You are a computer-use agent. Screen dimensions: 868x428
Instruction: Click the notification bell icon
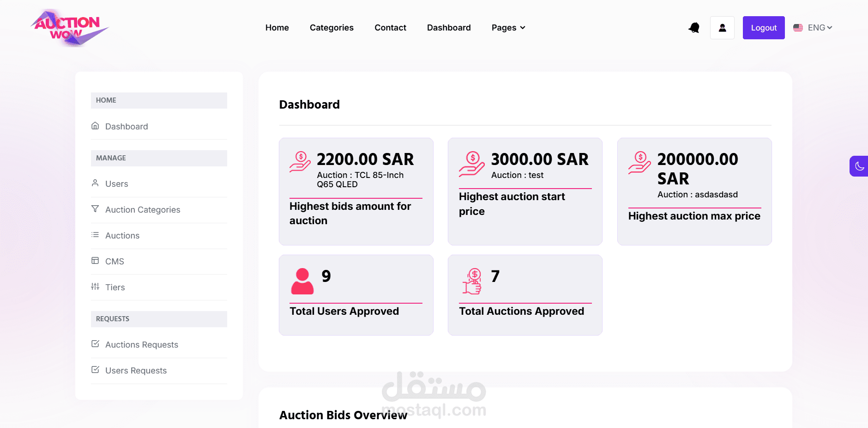[x=693, y=28]
